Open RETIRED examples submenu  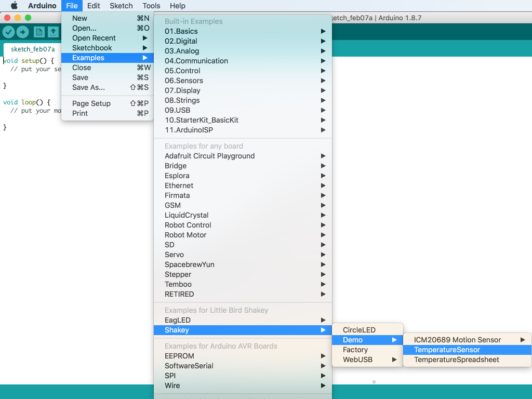pyautogui.click(x=243, y=294)
